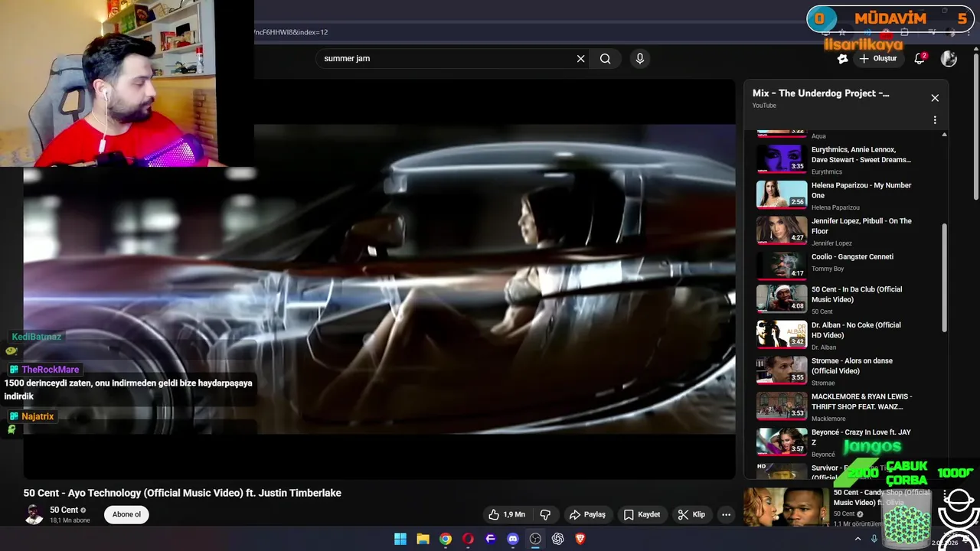Viewport: 980px width, 551px height.
Task: Click the Paylaş share button
Action: coord(588,515)
